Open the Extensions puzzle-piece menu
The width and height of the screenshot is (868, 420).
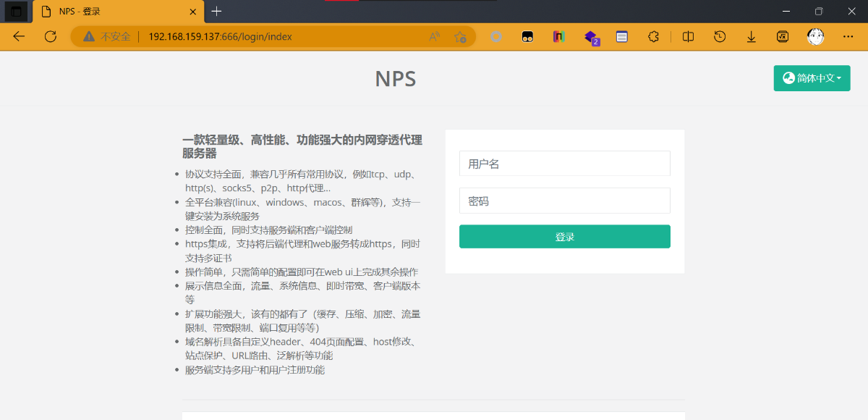click(x=653, y=37)
